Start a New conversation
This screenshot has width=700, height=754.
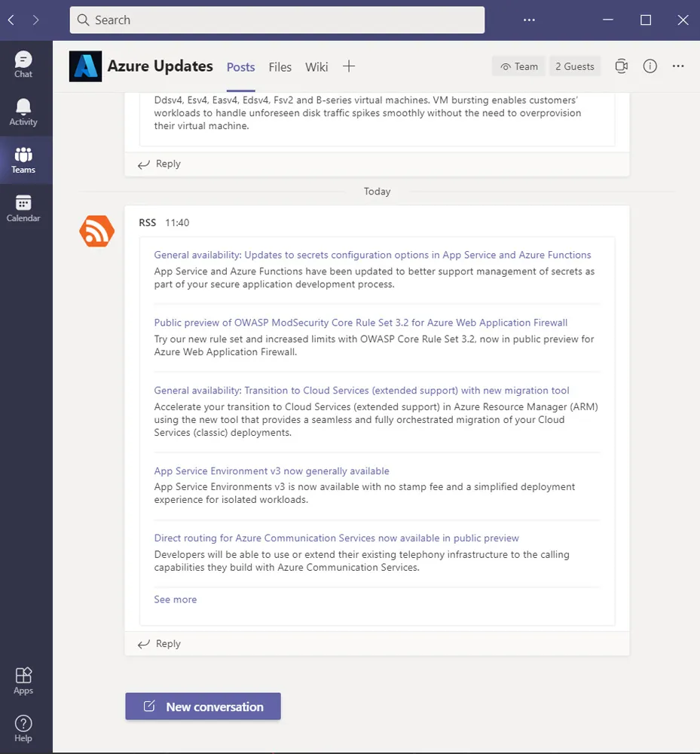pyautogui.click(x=203, y=706)
